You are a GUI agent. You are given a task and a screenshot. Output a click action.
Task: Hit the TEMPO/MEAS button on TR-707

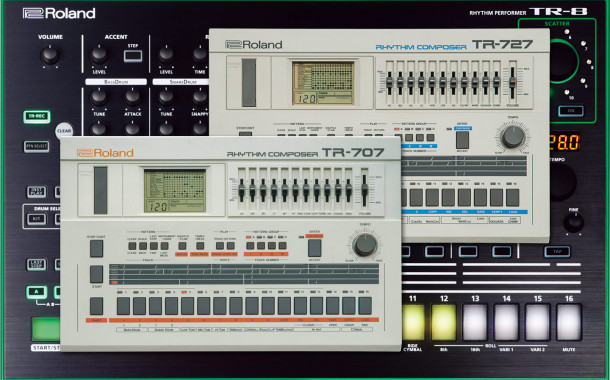(x=200, y=246)
